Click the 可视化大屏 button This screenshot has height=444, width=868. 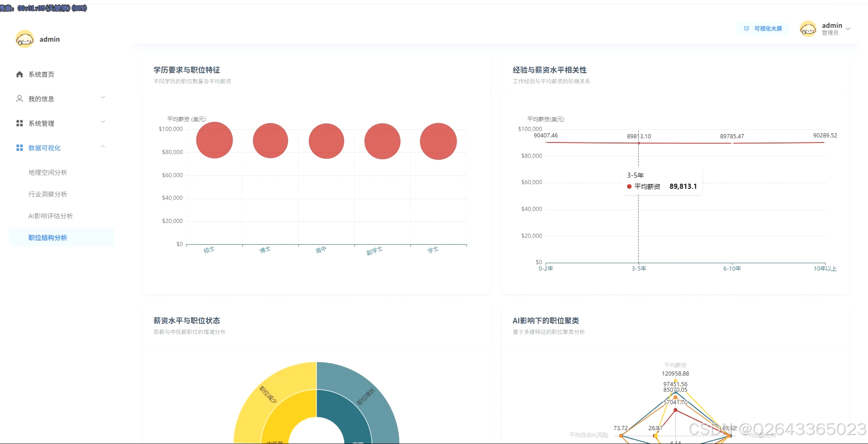[763, 29]
